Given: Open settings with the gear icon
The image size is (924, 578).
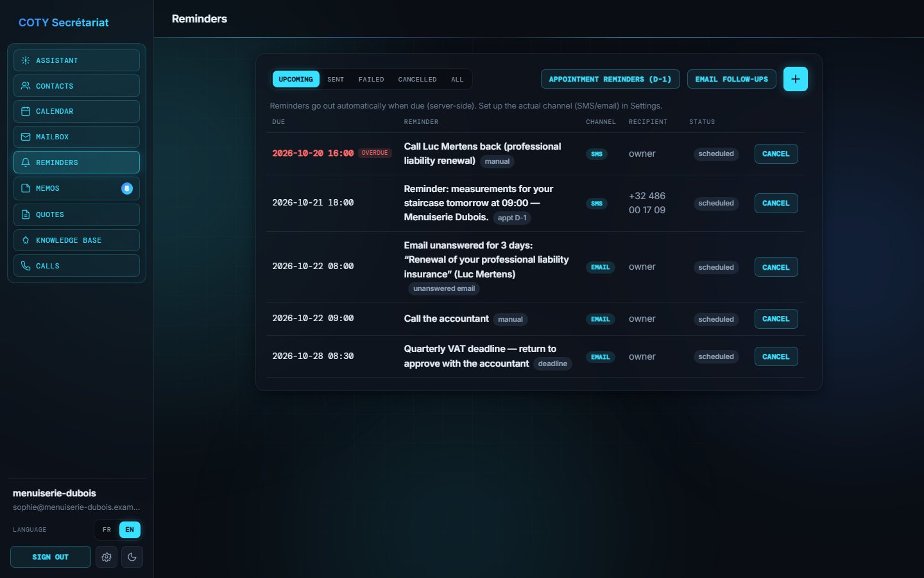Looking at the screenshot, I should 107,557.
